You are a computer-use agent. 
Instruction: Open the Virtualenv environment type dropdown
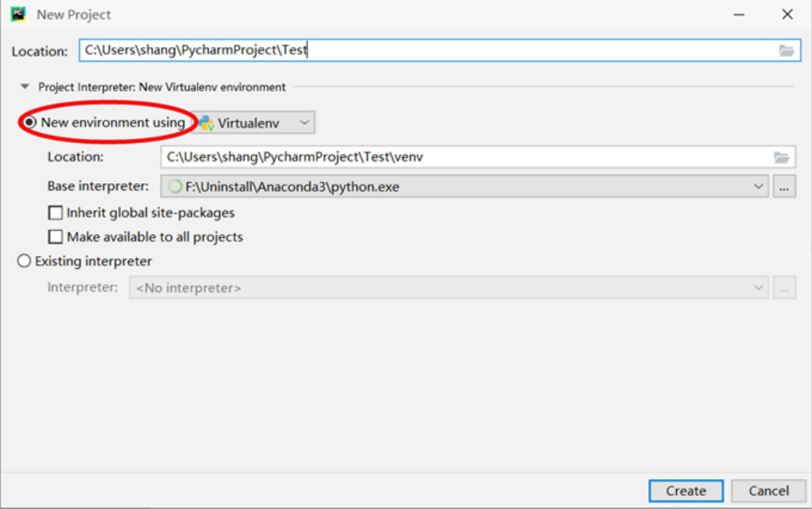tap(253, 123)
